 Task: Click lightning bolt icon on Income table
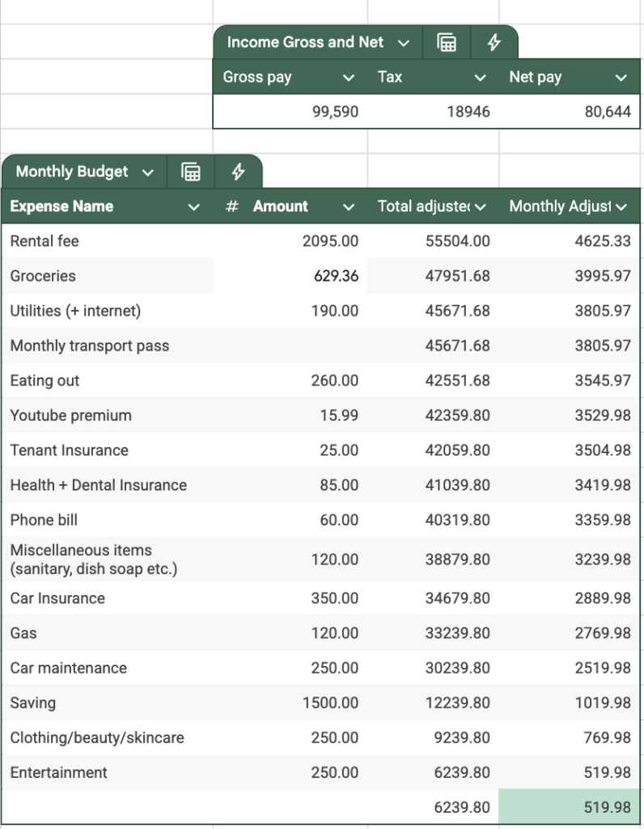[494, 42]
